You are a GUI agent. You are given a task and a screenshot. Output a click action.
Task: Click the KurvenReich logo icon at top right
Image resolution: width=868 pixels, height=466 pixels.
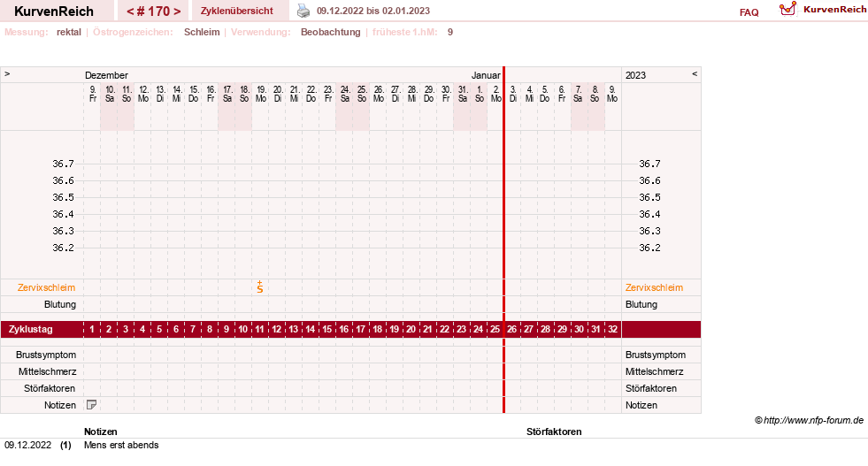coord(787,9)
